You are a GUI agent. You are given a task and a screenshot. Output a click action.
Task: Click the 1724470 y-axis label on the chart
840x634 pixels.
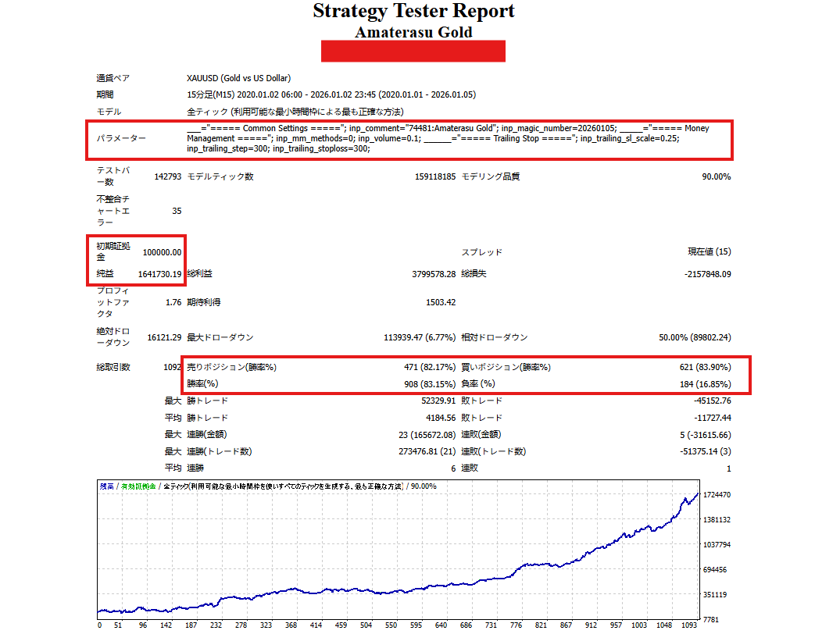click(717, 495)
